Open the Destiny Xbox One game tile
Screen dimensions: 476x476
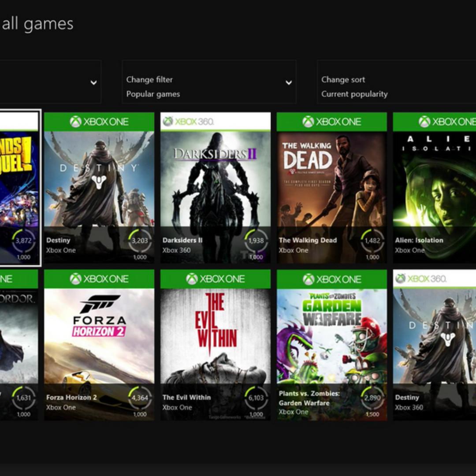(x=99, y=188)
